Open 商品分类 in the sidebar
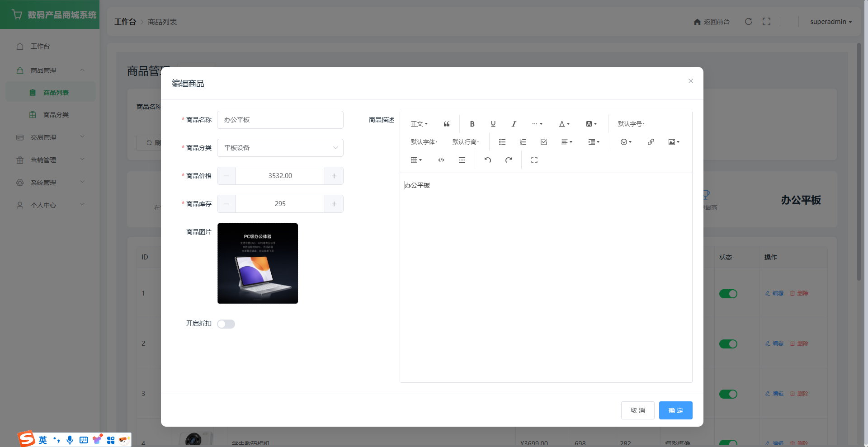 click(x=56, y=115)
